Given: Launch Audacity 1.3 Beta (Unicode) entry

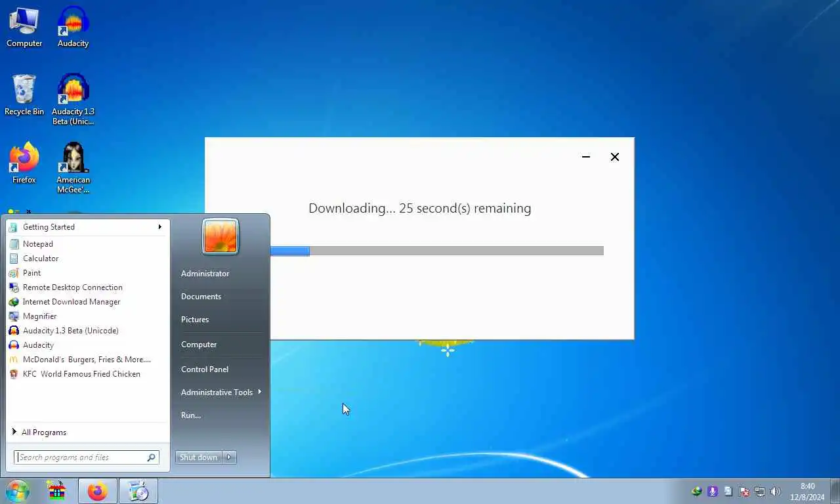Looking at the screenshot, I should click(x=87, y=331).
